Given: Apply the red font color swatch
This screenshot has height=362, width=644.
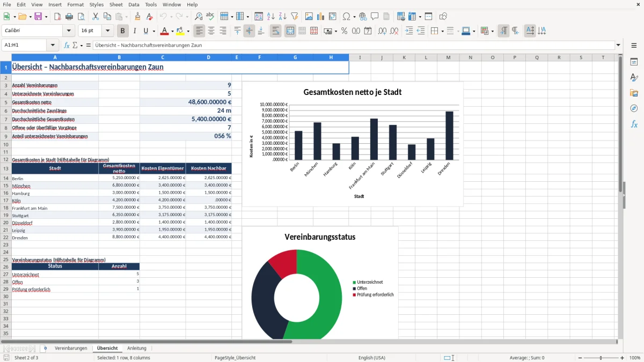Looking at the screenshot, I should (x=164, y=31).
